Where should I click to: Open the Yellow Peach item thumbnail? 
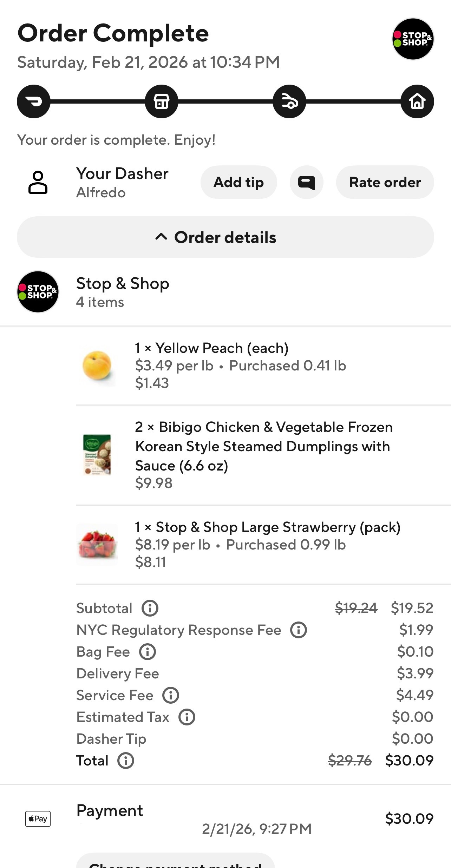(x=97, y=366)
